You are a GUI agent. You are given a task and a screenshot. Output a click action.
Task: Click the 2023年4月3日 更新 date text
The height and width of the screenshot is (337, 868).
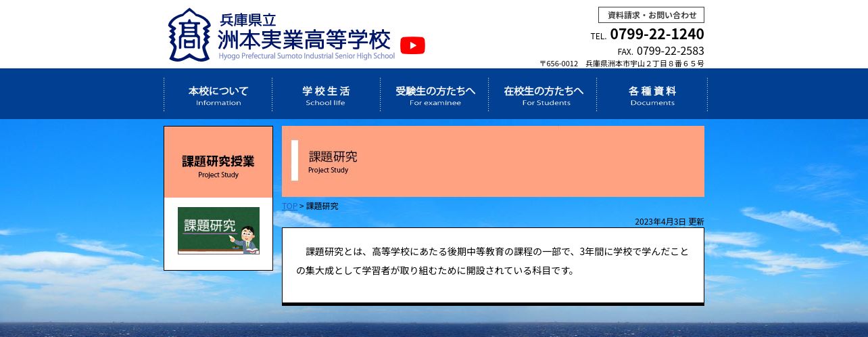click(x=669, y=221)
